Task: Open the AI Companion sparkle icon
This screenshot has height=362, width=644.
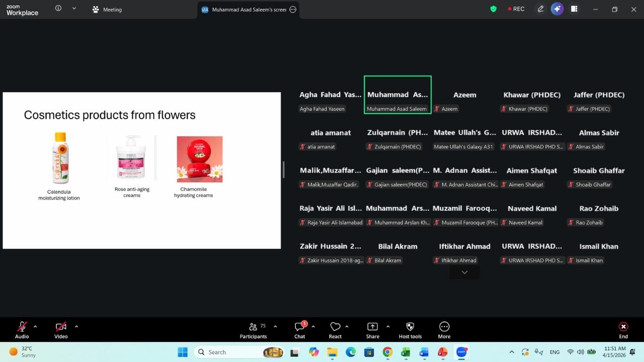Action: [557, 9]
